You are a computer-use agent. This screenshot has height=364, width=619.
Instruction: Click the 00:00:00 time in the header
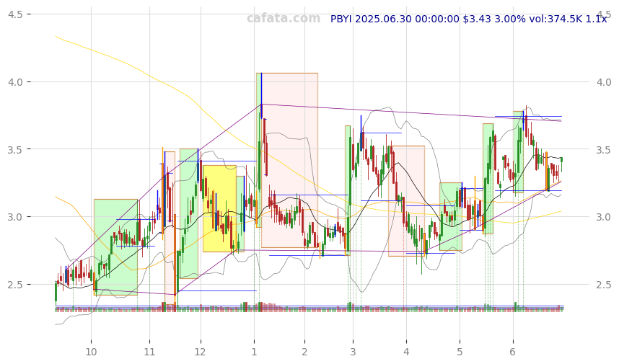click(x=436, y=19)
